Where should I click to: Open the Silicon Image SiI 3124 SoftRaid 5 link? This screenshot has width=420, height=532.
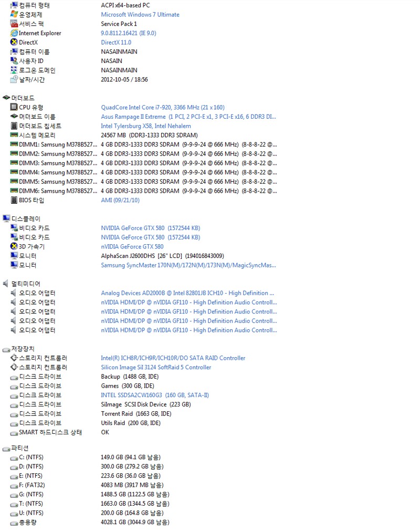click(x=156, y=367)
